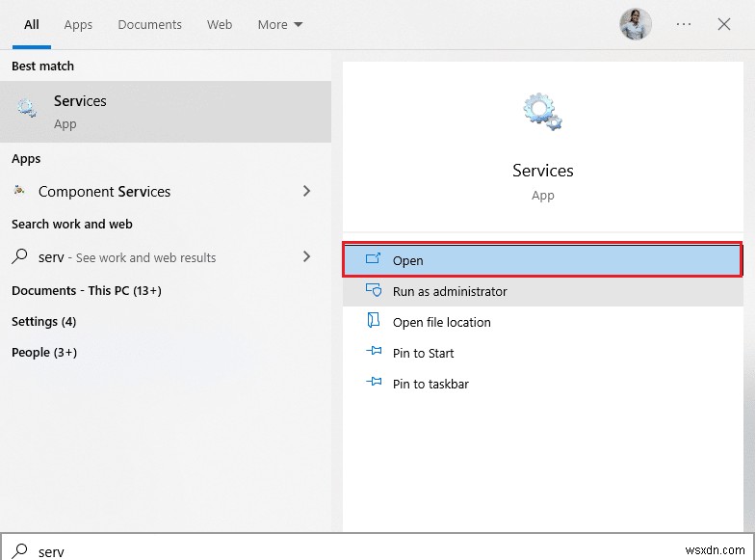Image resolution: width=756 pixels, height=560 pixels.
Task: Click the Run as administrator shield icon
Action: 374,291
